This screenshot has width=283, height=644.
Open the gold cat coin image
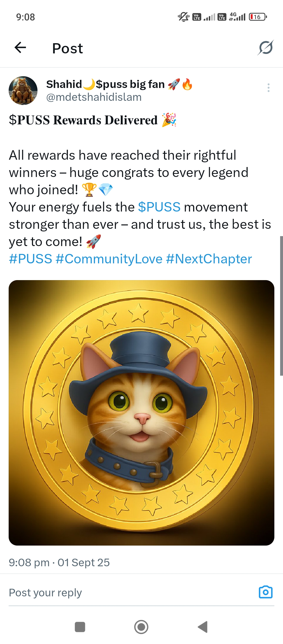[141, 413]
